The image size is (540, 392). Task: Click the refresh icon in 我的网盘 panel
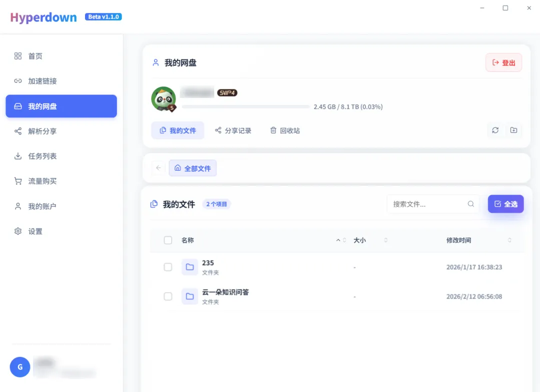click(495, 130)
